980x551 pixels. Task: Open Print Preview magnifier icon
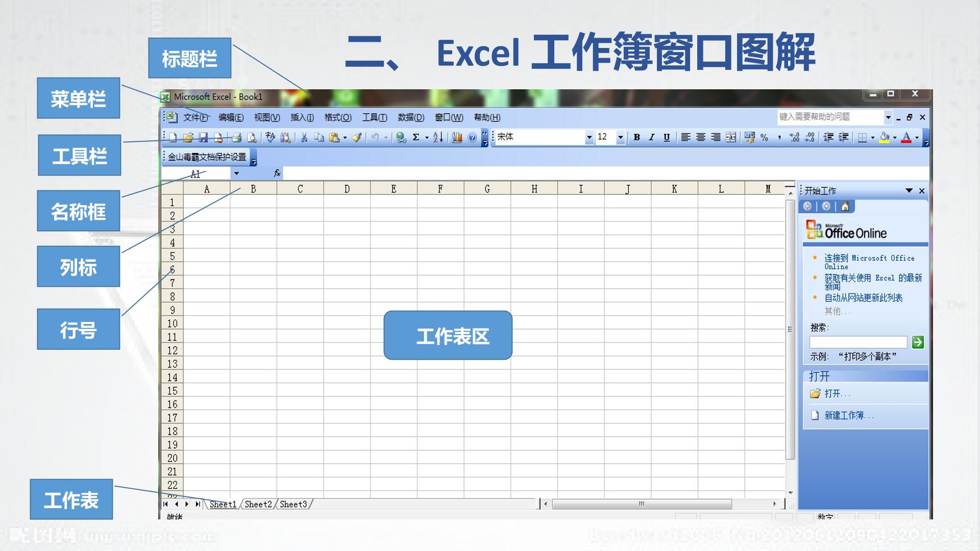252,137
